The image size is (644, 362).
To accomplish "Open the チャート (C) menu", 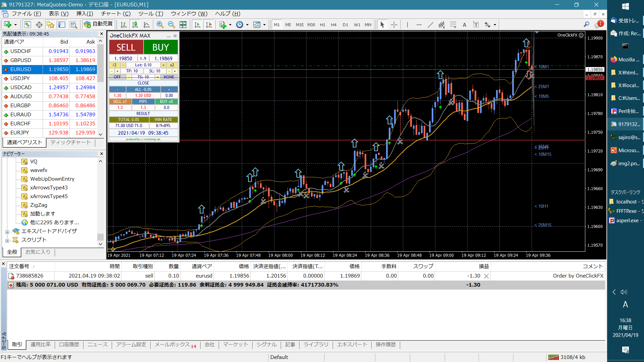I will (x=116, y=14).
